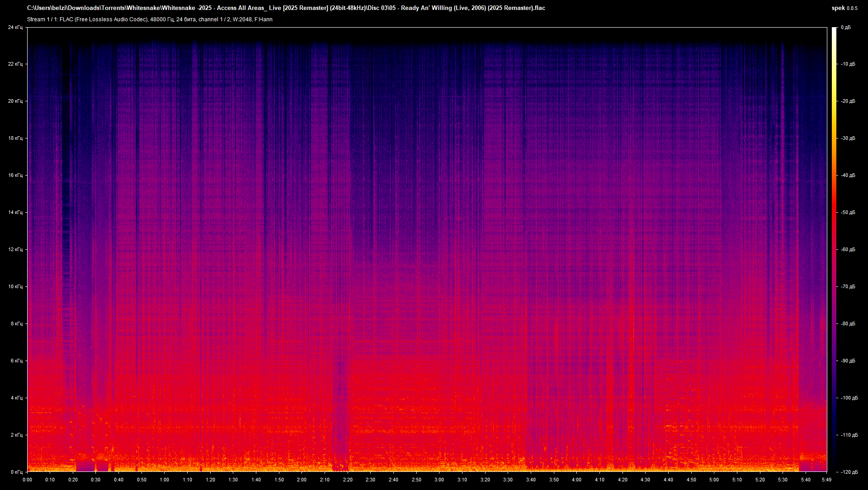The height and width of the screenshot is (490, 868).
Task: Click the Stream 1/1 FLAC codec info line
Action: tap(150, 19)
